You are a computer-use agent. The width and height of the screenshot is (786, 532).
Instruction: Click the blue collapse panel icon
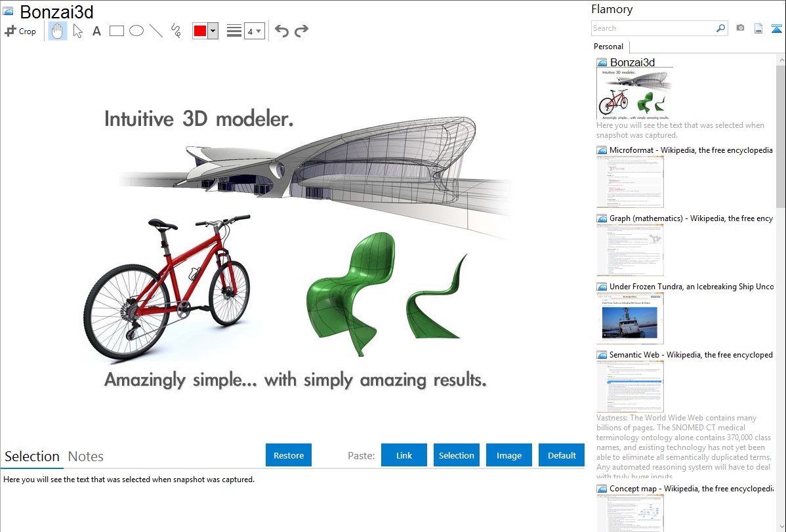[x=776, y=28]
